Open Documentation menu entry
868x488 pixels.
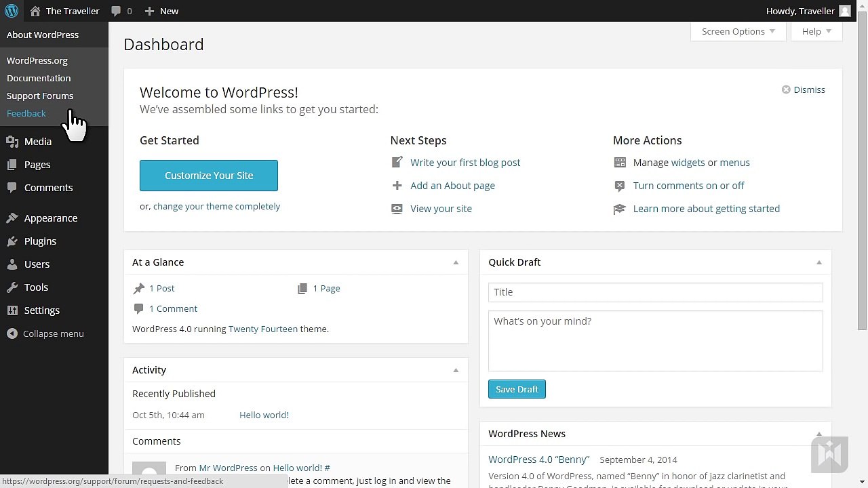point(39,78)
